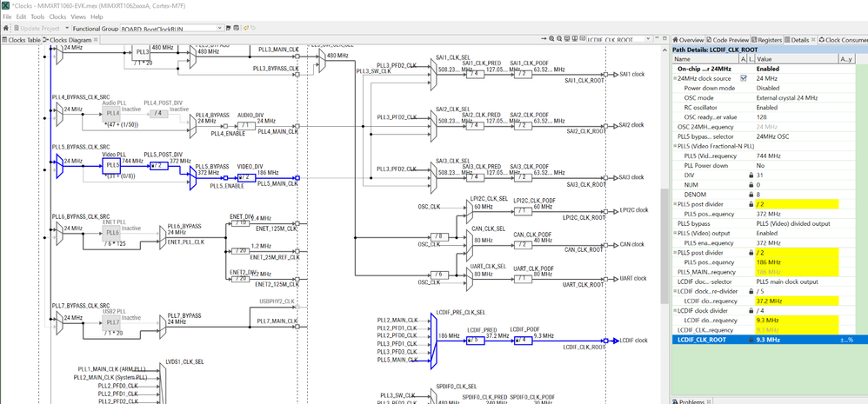
Task: Toggle the 24MHz clock source checkbox
Action: [x=744, y=78]
